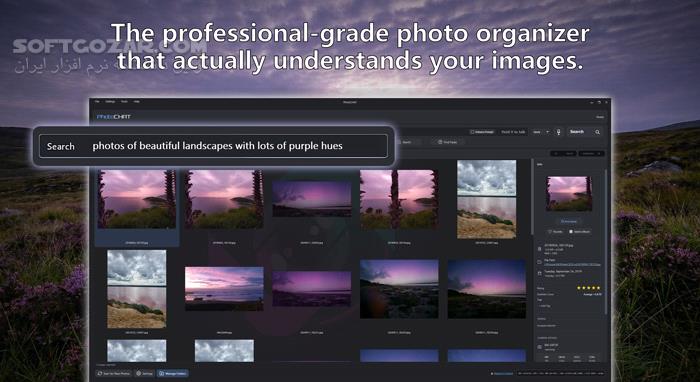Click the microphone voice search icon
Image resolution: width=700 pixels, height=382 pixels.
[558, 132]
